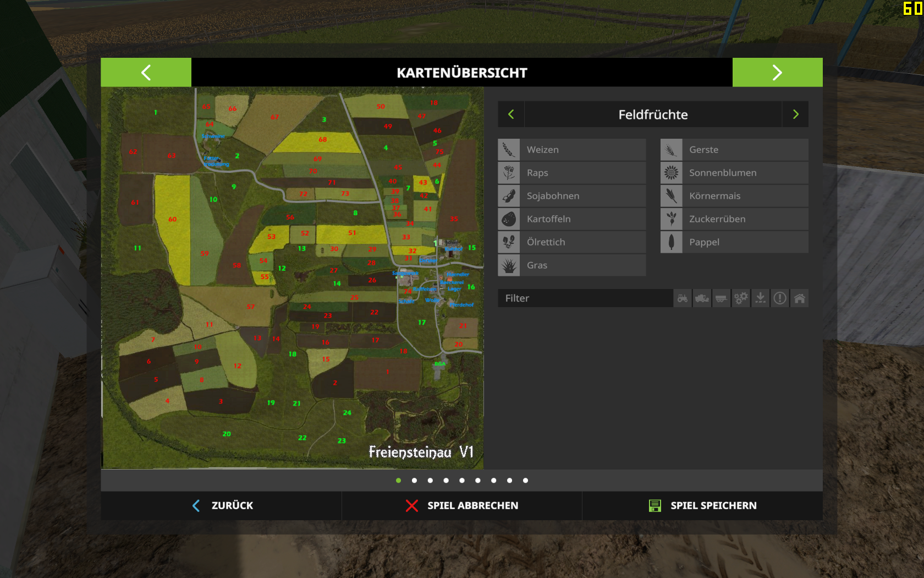924x578 pixels.
Task: Toggle the combine harvester filter icon
Action: (x=702, y=298)
